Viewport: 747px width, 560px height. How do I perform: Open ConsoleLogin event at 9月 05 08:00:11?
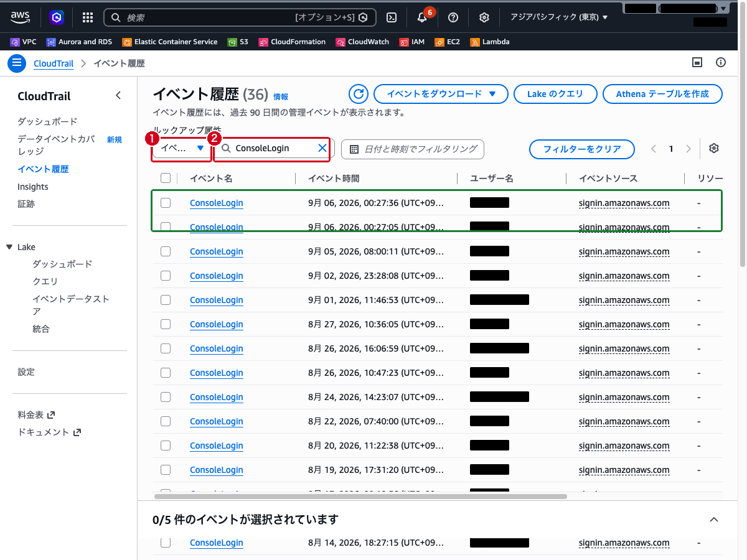[x=216, y=251]
